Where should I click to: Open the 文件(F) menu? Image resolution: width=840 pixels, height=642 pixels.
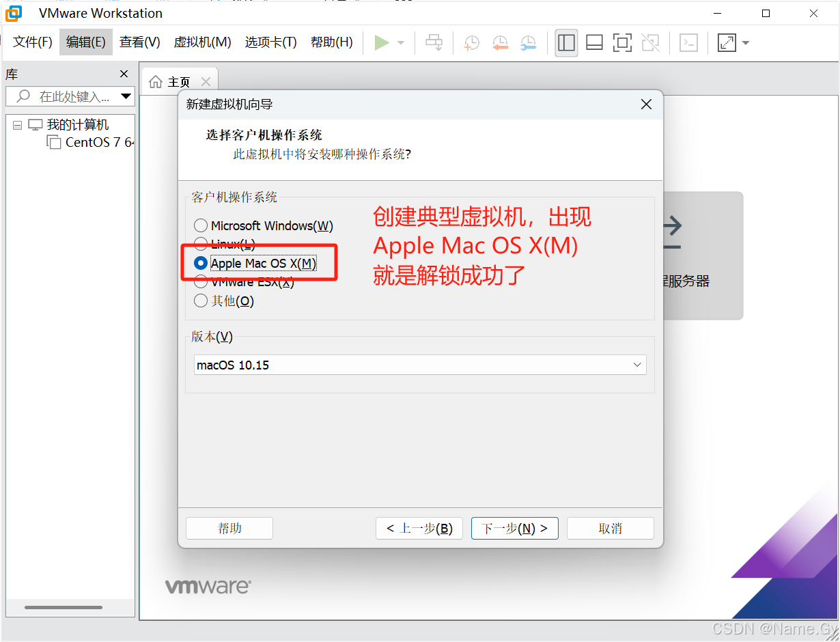(33, 42)
